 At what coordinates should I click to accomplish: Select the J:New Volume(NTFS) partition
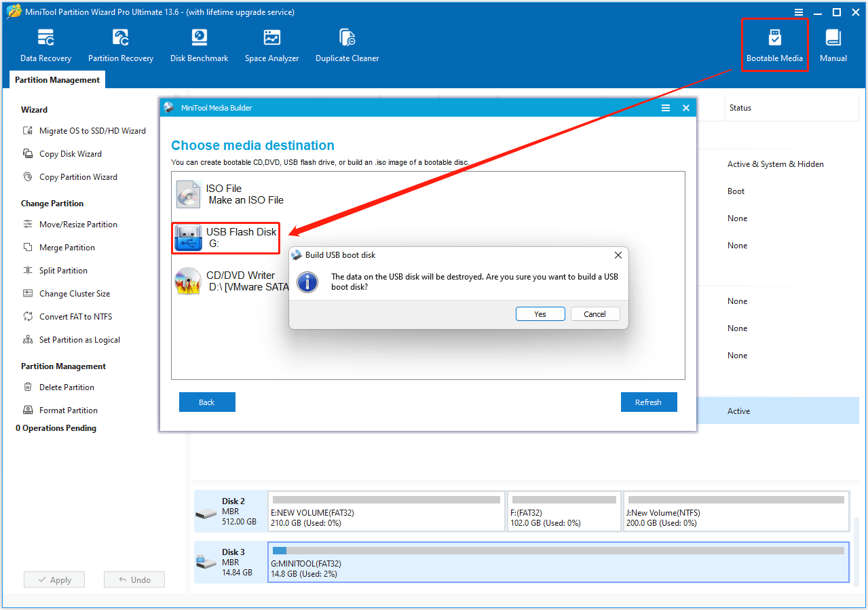pos(736,512)
